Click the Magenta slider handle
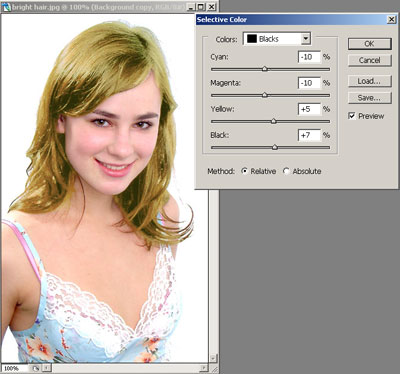The height and width of the screenshot is (374, 400). coord(265,95)
